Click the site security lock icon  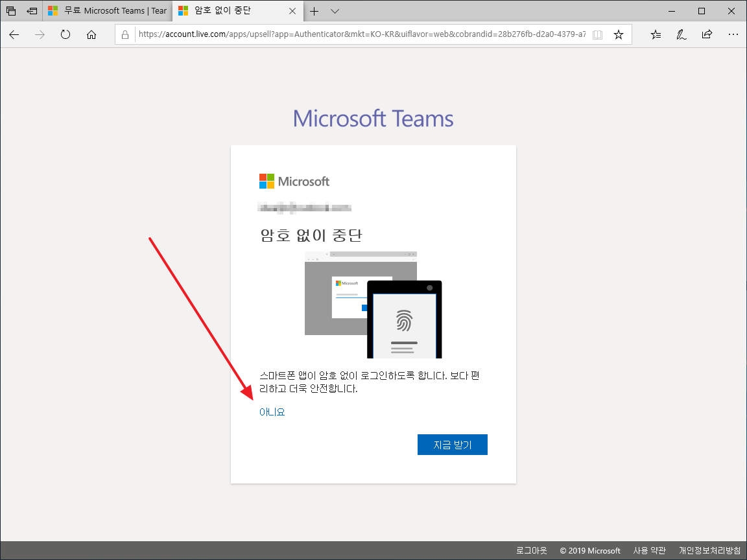click(x=125, y=35)
